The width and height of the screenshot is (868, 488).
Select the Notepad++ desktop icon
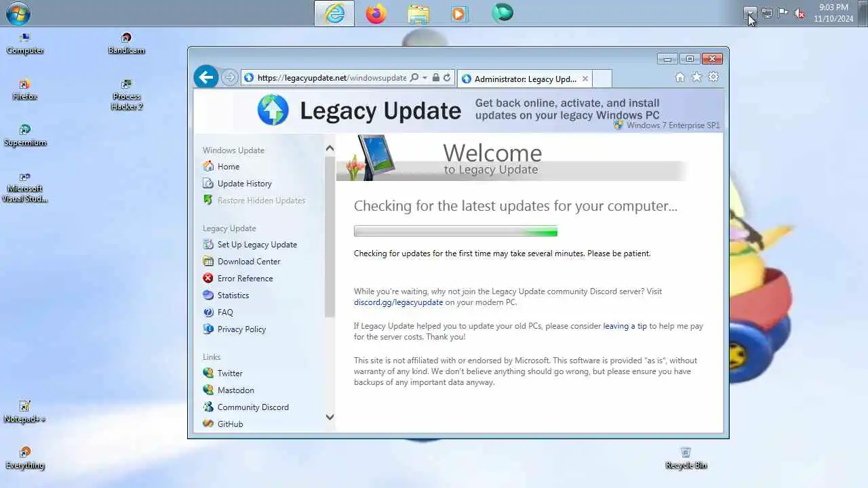pos(25,413)
